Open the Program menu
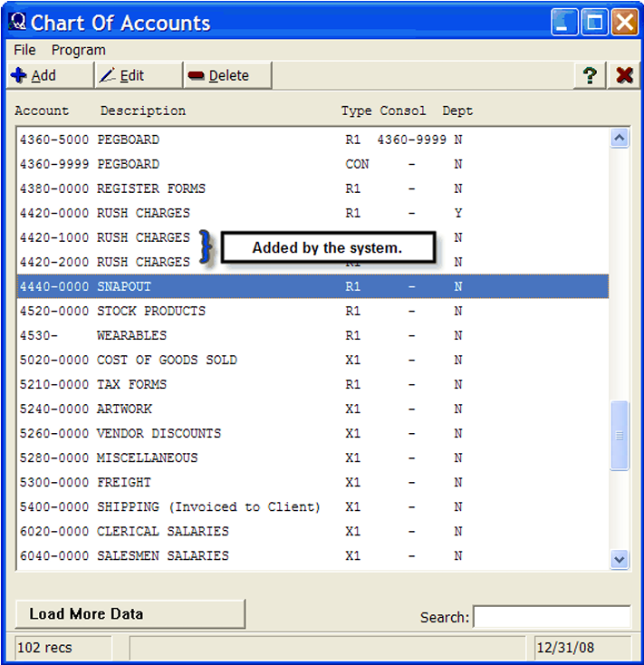Screen dimensions: 644x665 pyautogui.click(x=79, y=50)
